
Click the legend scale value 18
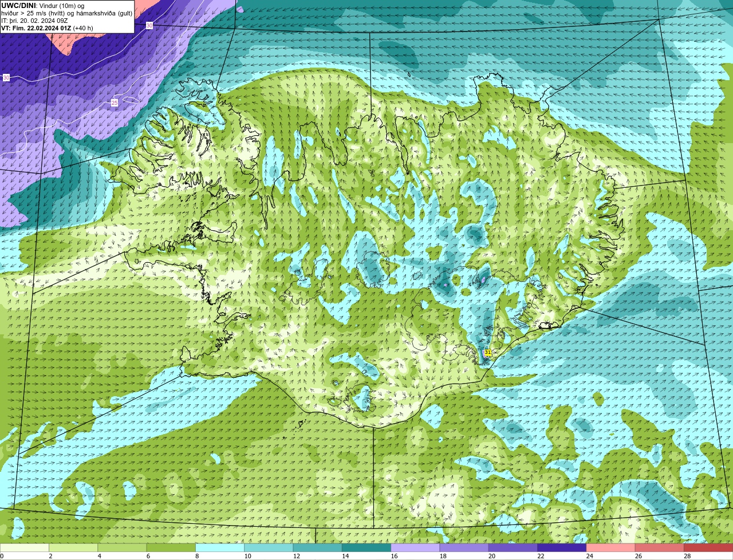click(443, 556)
